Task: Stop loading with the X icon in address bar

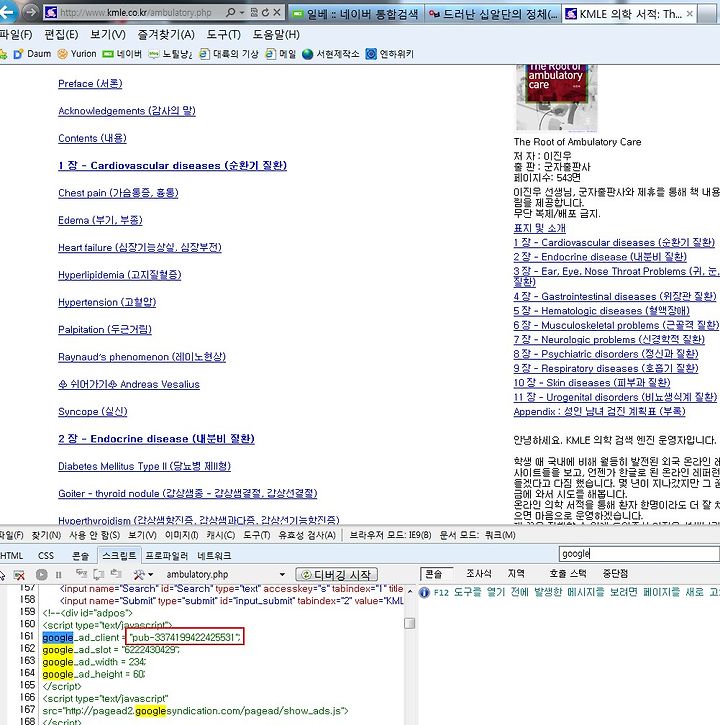Action: (x=277, y=12)
